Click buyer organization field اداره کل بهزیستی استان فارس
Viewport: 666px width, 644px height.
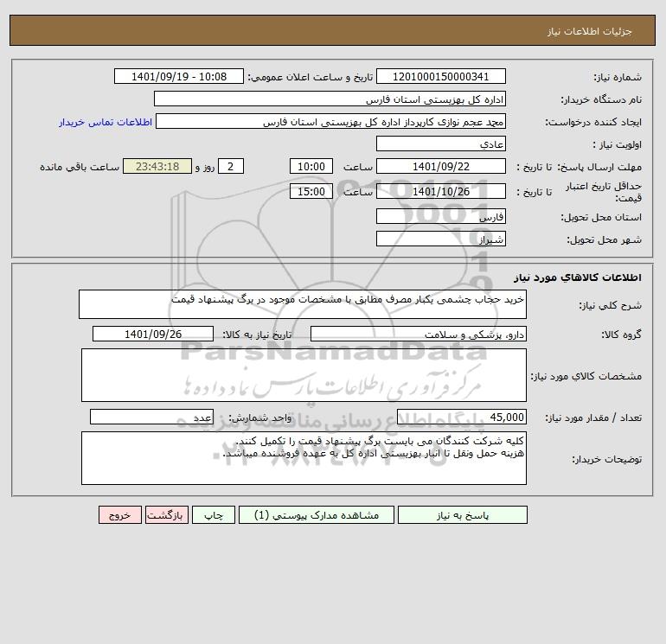tap(330, 99)
